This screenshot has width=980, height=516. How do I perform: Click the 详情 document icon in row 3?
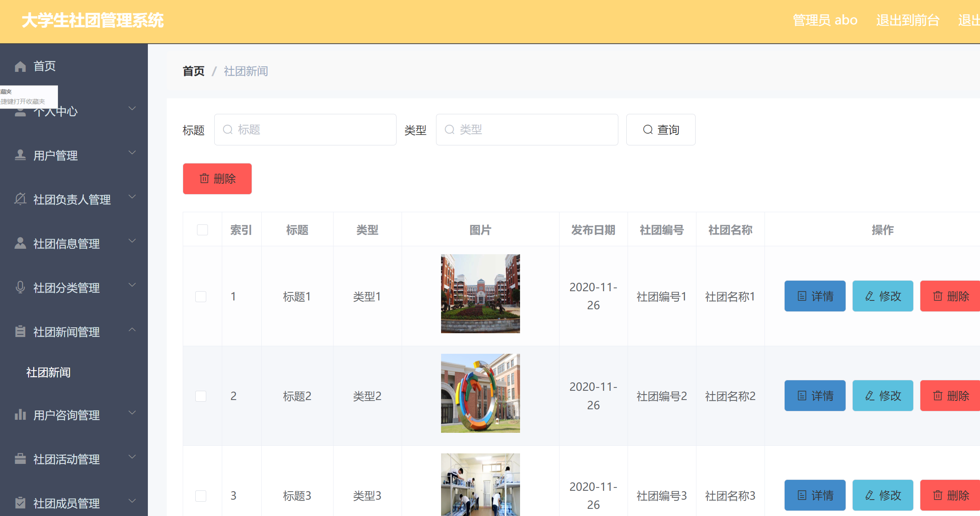click(x=802, y=495)
